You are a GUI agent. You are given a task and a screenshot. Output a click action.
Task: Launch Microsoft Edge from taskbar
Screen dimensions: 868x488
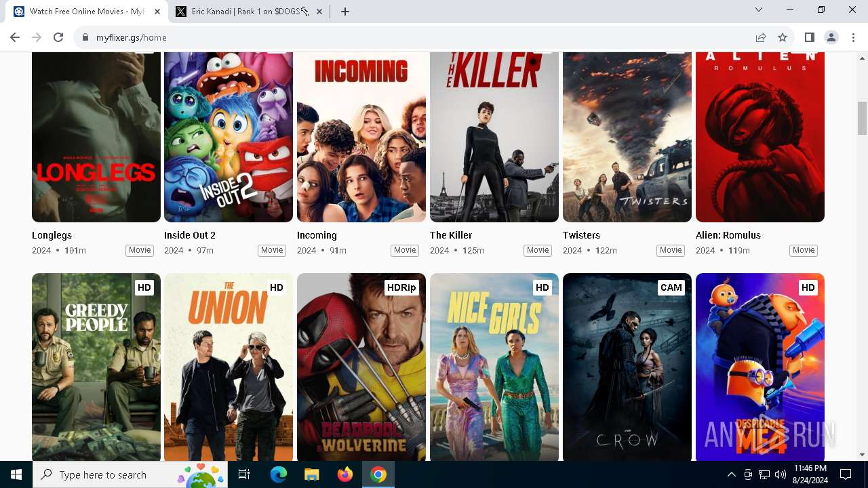(279, 474)
